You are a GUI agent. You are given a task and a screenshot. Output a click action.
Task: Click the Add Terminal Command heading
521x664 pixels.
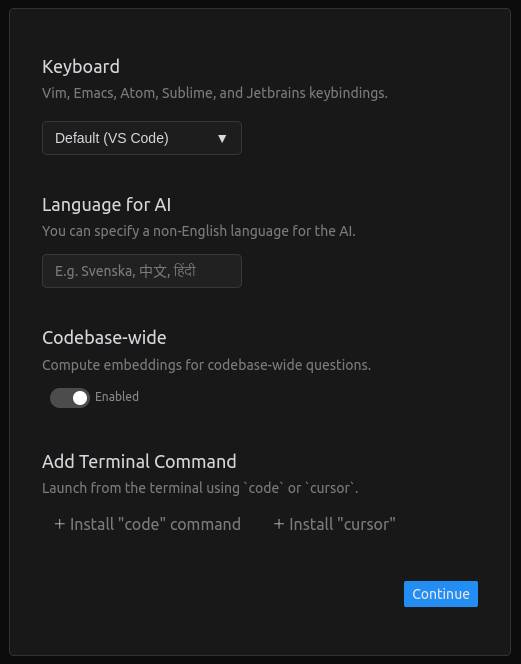pyautogui.click(x=139, y=462)
